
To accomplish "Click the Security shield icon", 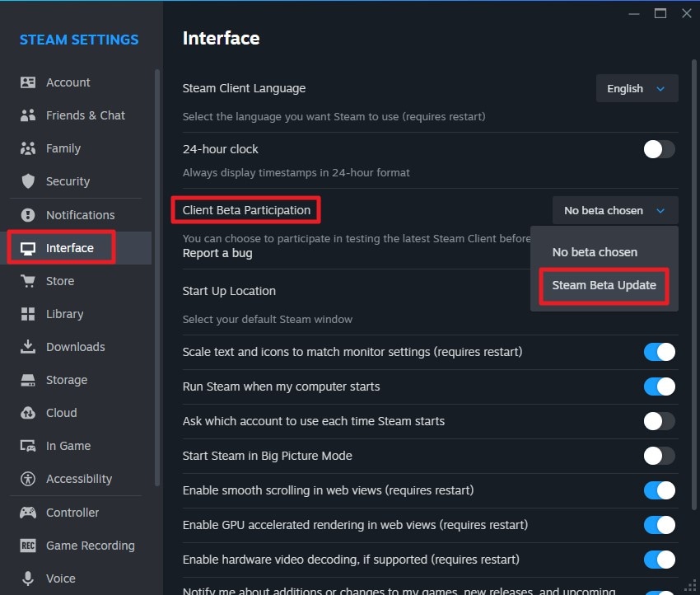I will [x=28, y=181].
